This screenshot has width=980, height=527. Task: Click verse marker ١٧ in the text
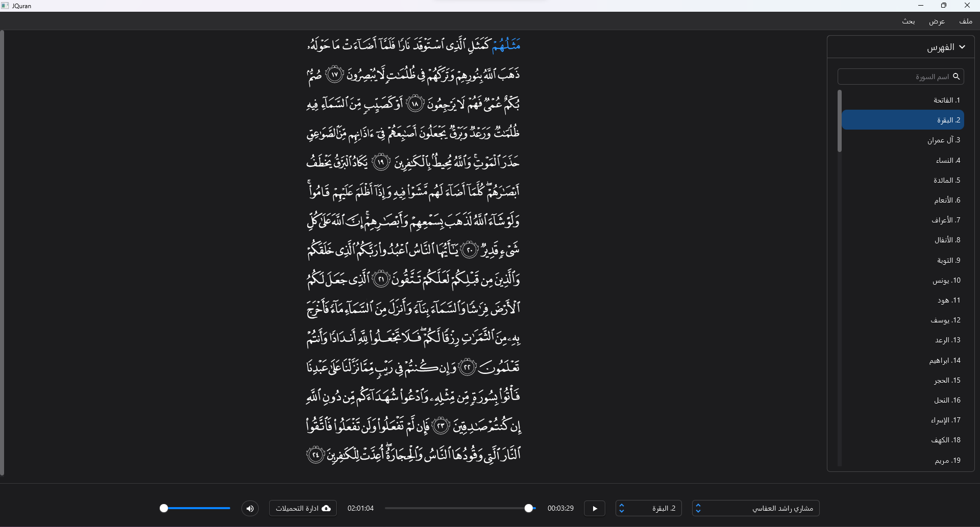334,75
